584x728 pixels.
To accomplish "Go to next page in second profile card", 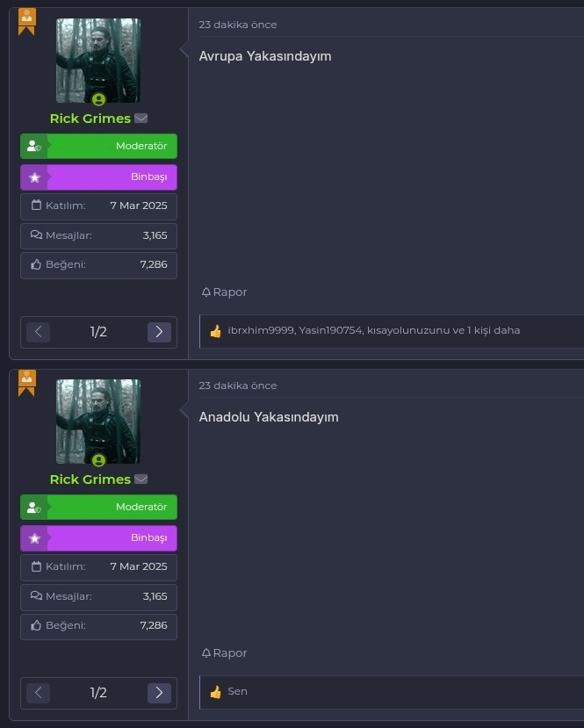I will (159, 693).
